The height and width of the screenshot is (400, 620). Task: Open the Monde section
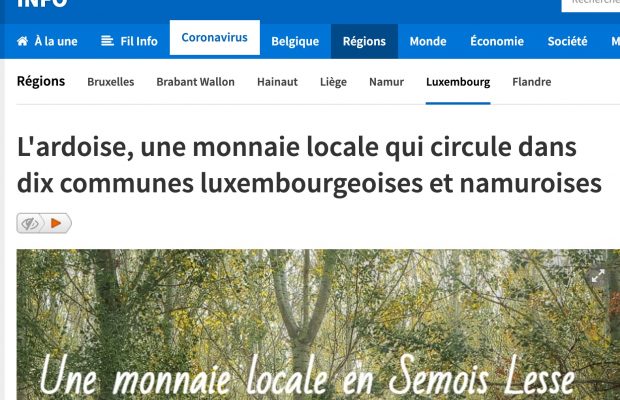point(428,41)
